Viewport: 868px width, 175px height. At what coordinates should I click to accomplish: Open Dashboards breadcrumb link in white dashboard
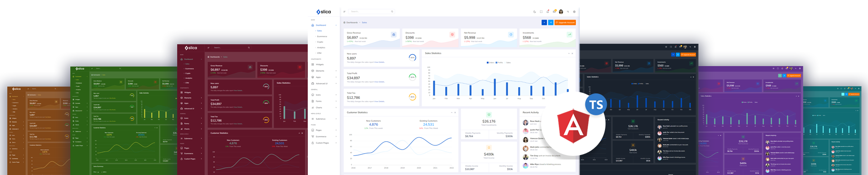pyautogui.click(x=352, y=22)
